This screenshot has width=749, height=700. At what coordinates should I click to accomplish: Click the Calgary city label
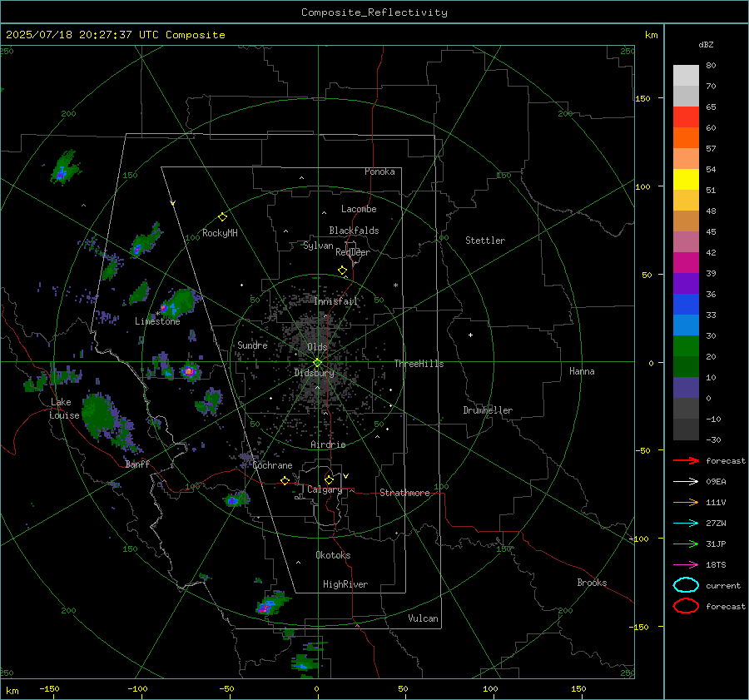point(325,489)
